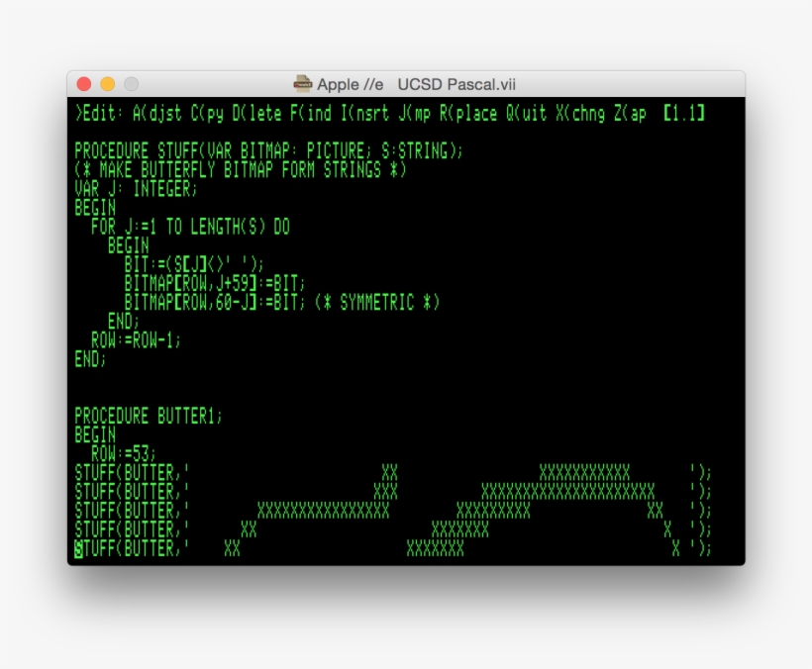
Task: Click the green zoom traffic light button
Action: 130,84
